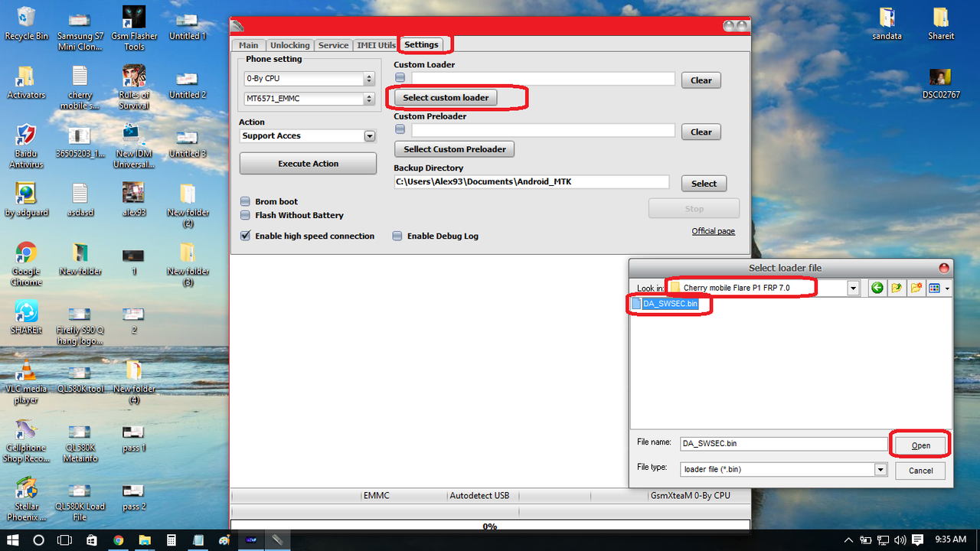Click Open in loader file dialog

pos(921,445)
